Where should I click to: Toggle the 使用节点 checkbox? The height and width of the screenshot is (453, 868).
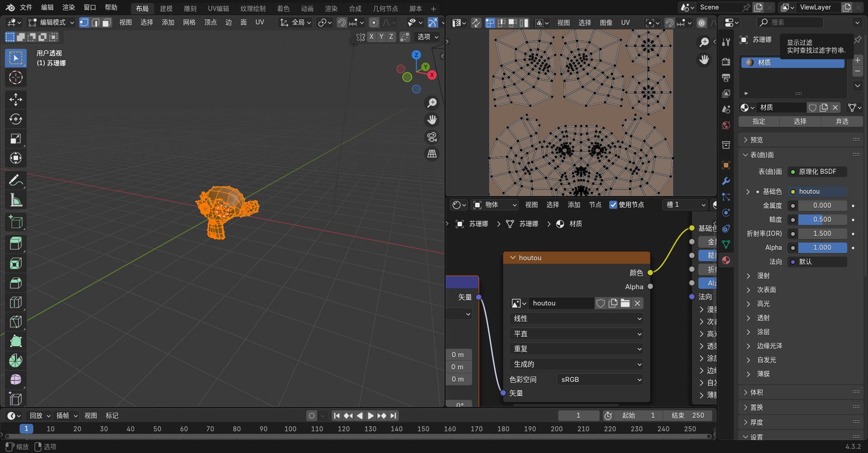tap(613, 205)
